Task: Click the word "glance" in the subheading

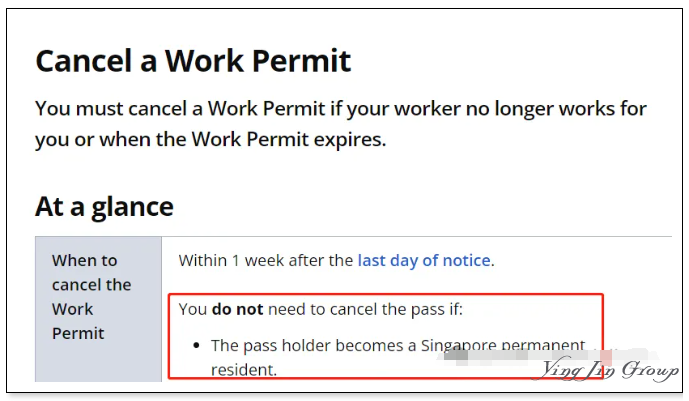Action: 132,207
